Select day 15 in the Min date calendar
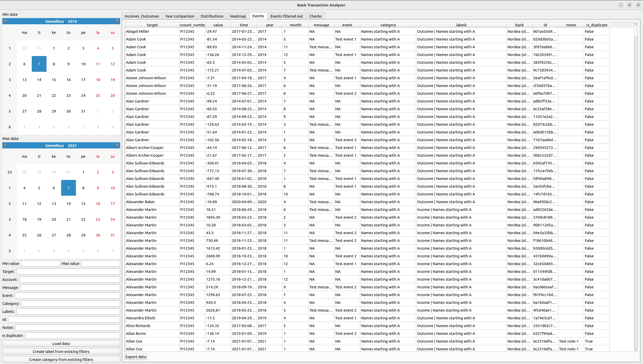 click(54, 80)
